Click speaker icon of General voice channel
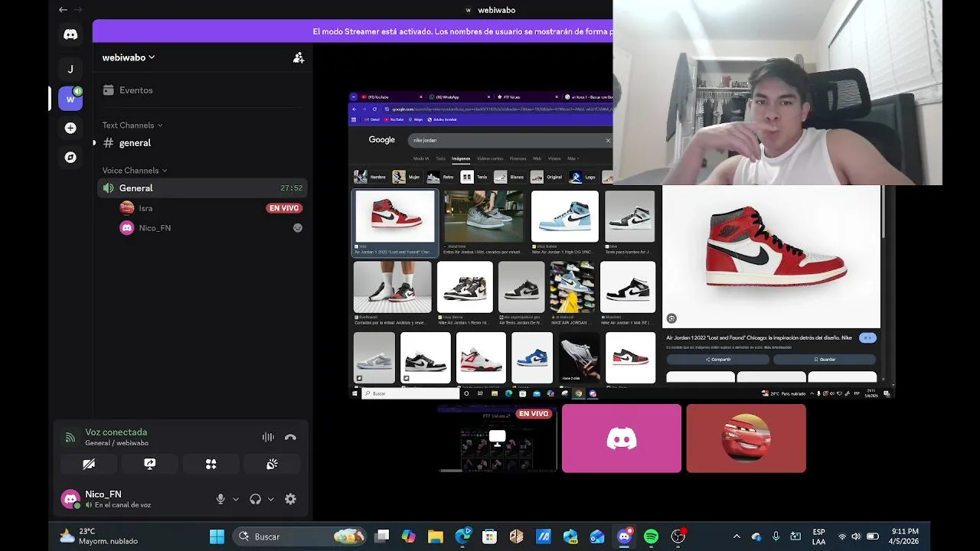The image size is (980, 551). coord(109,188)
